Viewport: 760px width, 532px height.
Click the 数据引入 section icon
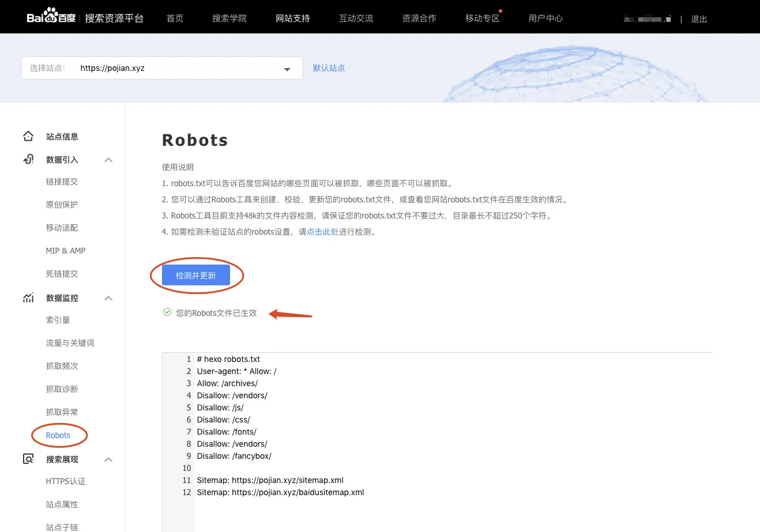point(28,160)
